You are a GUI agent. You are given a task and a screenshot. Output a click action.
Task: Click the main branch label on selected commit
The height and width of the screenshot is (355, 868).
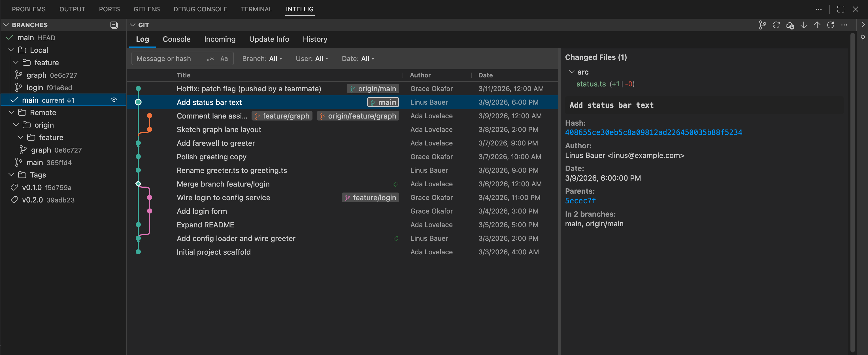coord(383,102)
